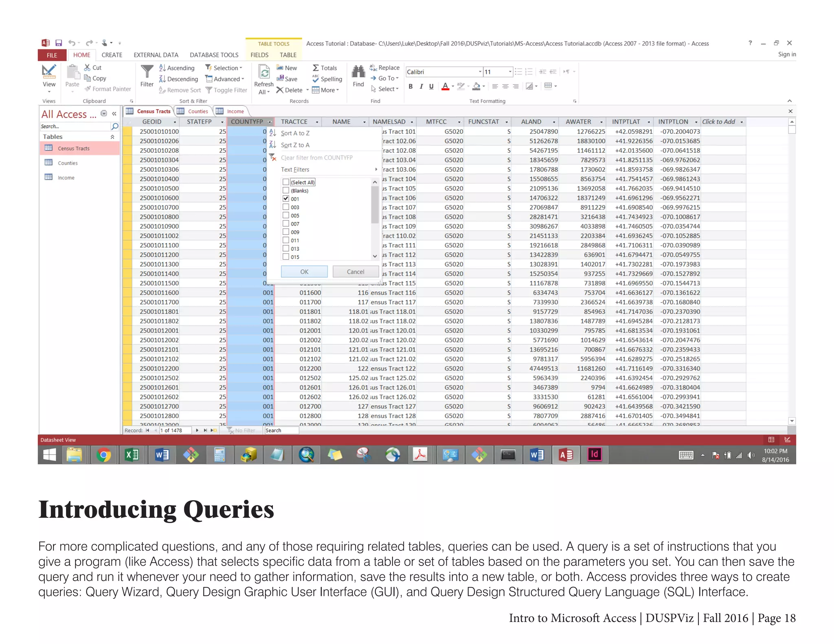Click the Windows Start button
834x644 pixels.
49,455
